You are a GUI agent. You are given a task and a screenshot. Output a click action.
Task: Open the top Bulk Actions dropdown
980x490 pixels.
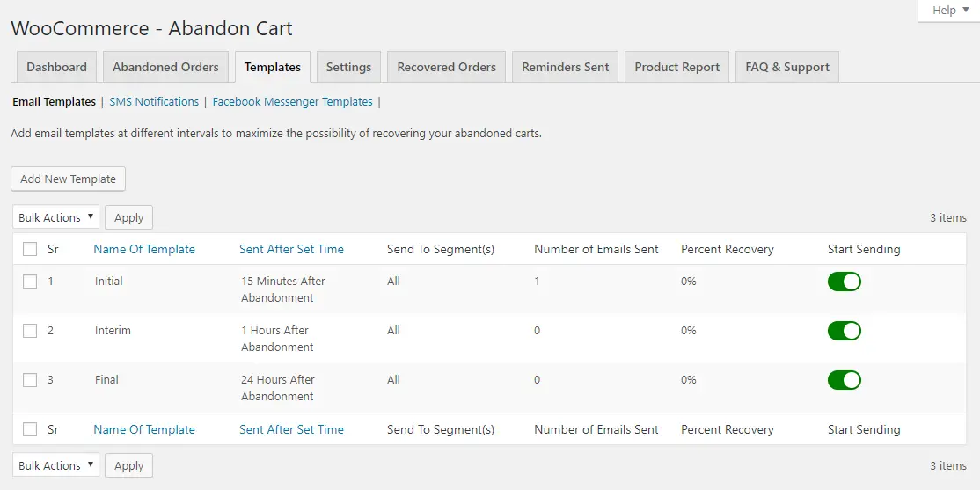point(55,217)
